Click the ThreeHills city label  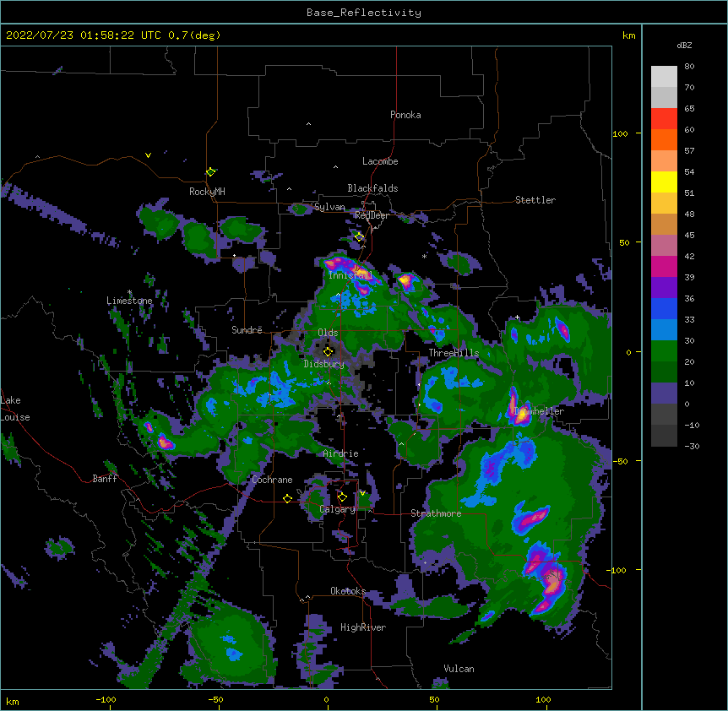(x=454, y=353)
